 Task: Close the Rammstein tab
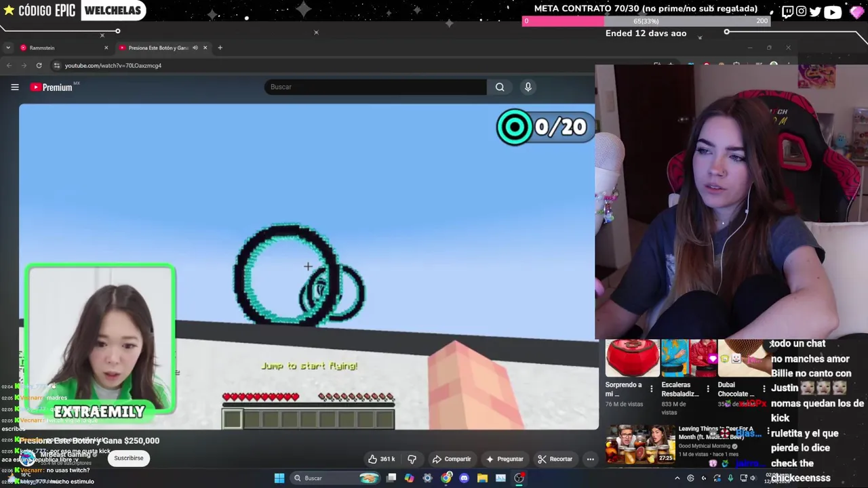tap(106, 47)
